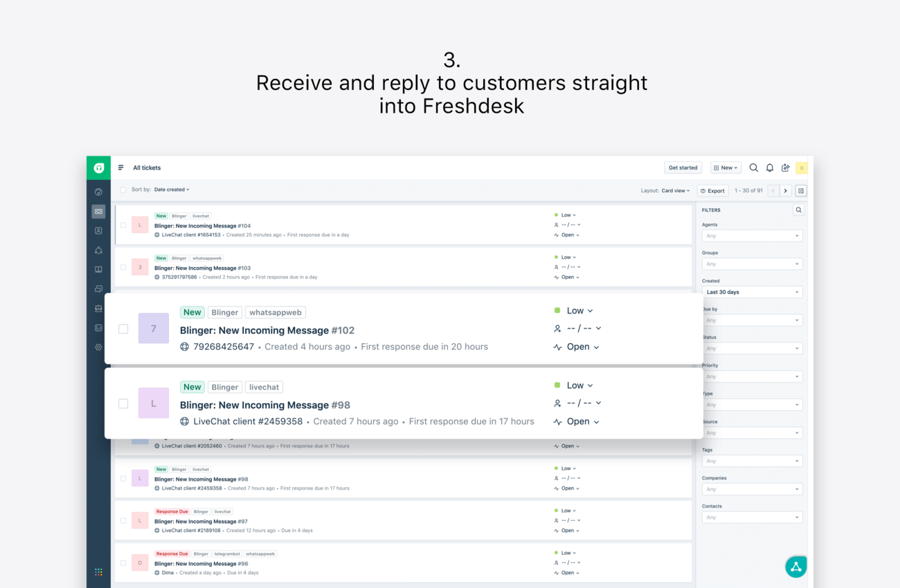Screen dimensions: 900x588
Task: Open the New ticket menu
Action: click(725, 167)
